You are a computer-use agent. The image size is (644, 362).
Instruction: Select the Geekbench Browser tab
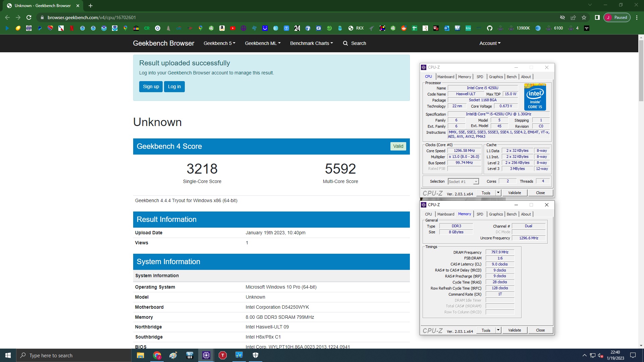[43, 6]
